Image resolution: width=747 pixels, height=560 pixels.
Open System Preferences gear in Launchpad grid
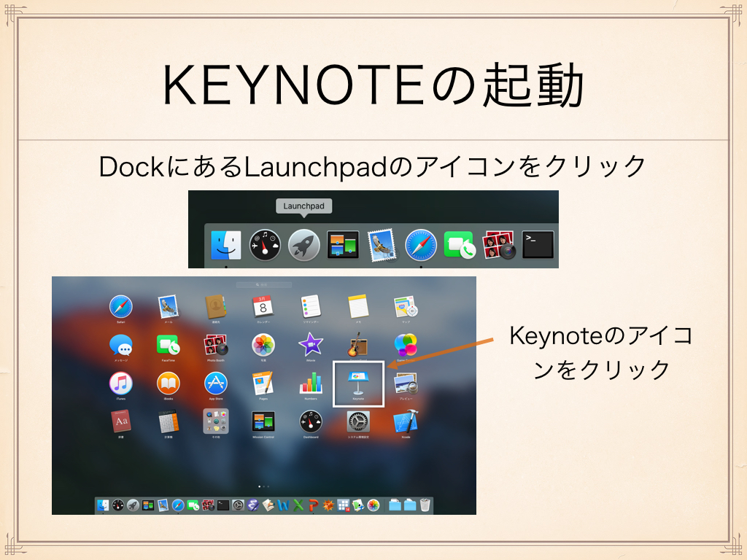click(358, 421)
